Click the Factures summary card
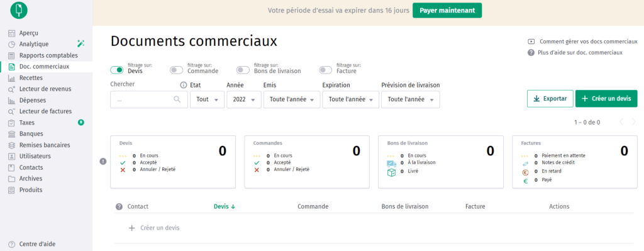This screenshot has height=251, width=644. click(575, 162)
